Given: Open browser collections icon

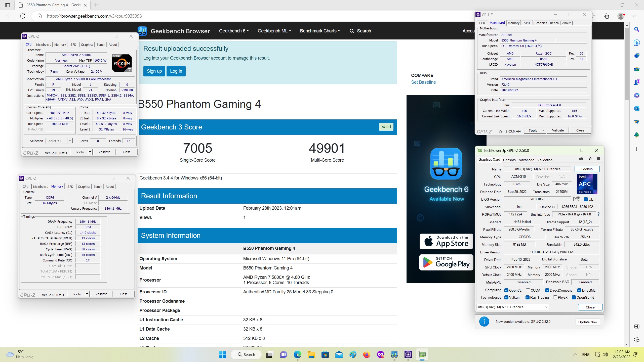Looking at the screenshot, I should tap(606, 16).
